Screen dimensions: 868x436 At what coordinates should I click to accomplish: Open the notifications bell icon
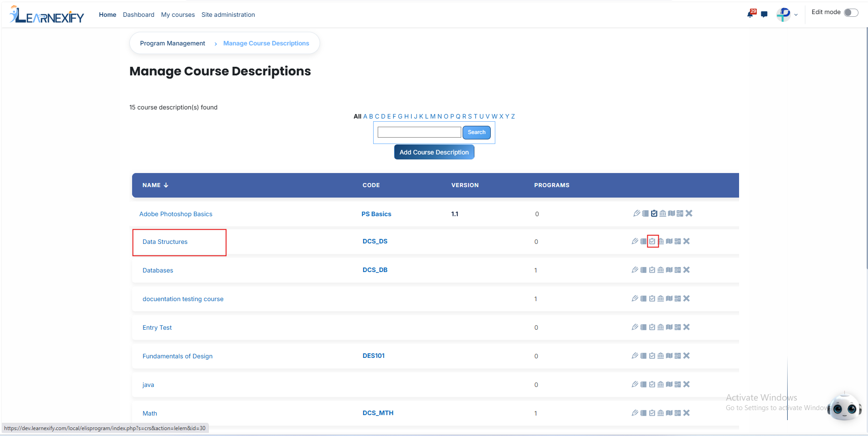pos(750,14)
